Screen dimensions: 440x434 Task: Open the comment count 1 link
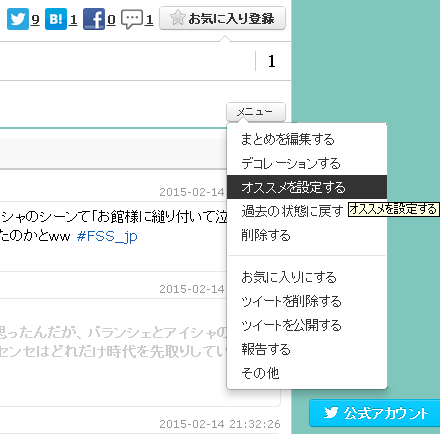click(150, 20)
